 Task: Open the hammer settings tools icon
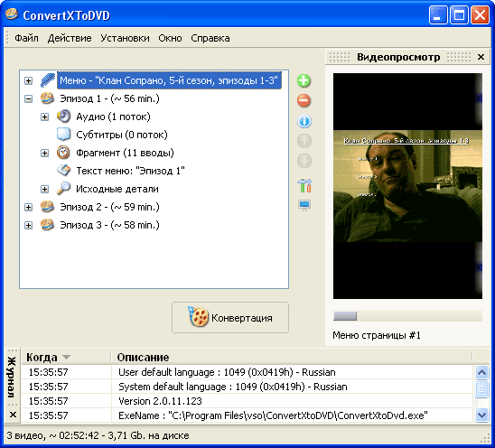pos(304,186)
